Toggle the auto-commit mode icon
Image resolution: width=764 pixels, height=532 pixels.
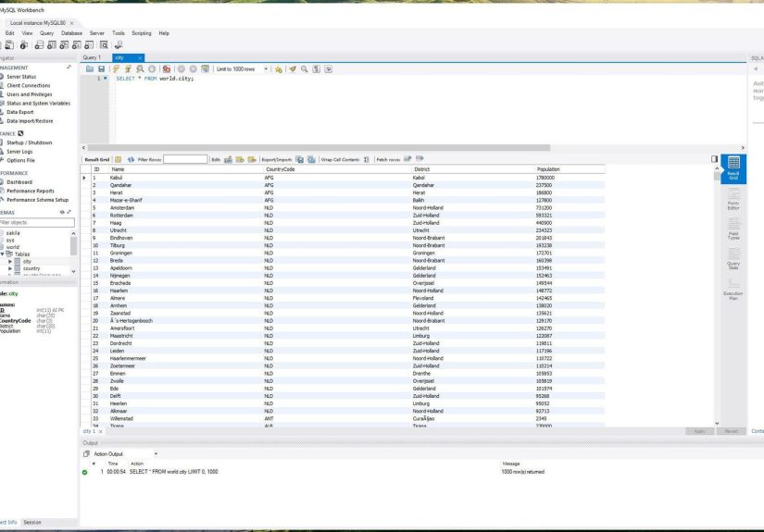coord(206,69)
